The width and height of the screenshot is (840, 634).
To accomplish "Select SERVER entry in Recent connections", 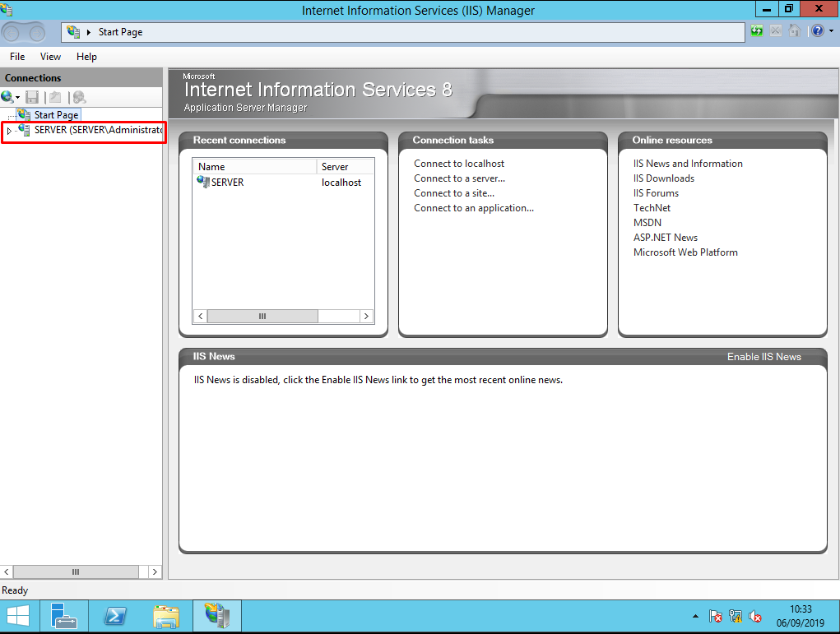I will click(227, 183).
